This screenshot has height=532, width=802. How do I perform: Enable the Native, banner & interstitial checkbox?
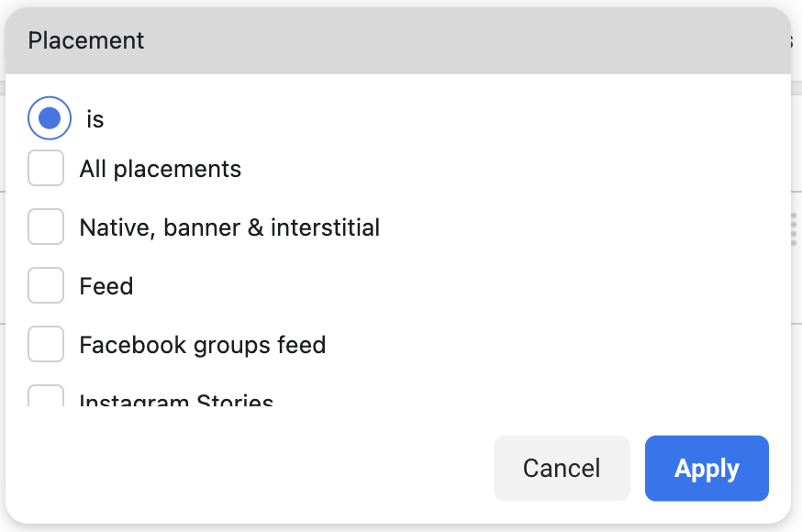tap(46, 227)
